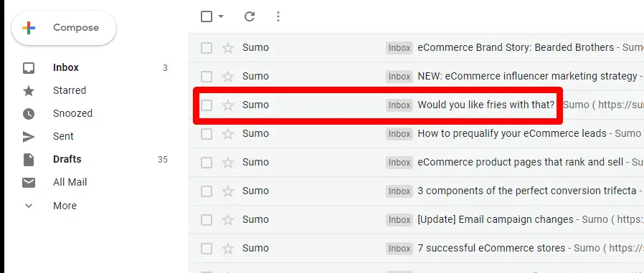The width and height of the screenshot is (644, 273).
Task: Select checkbox for 7 successful stores email
Action: 207,249
